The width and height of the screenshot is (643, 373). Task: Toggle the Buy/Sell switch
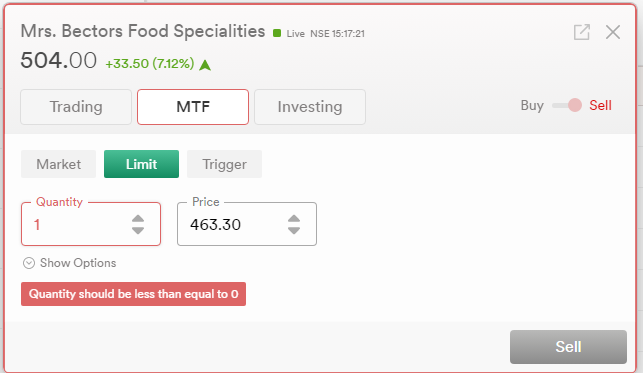click(x=567, y=105)
